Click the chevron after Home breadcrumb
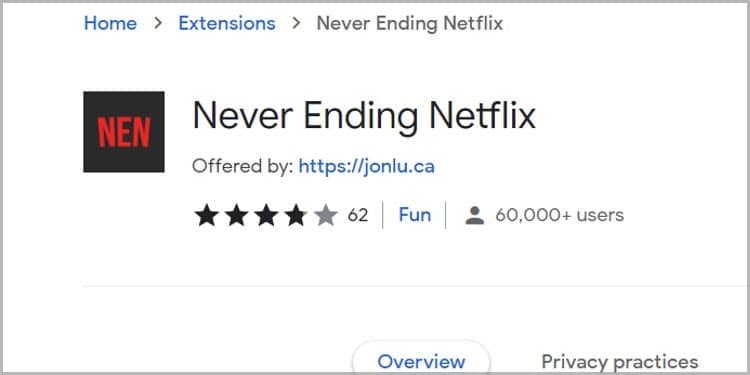The width and height of the screenshot is (750, 375). [x=158, y=23]
